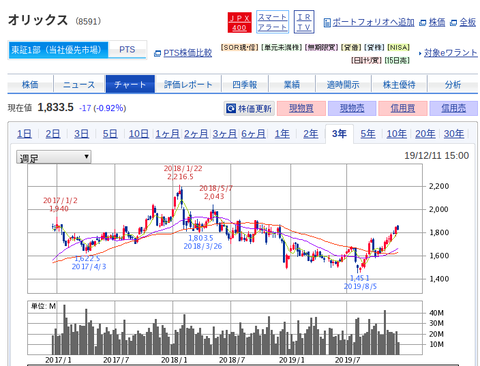Select the 3年 chart period tab
The image size is (480, 366).
(339, 134)
